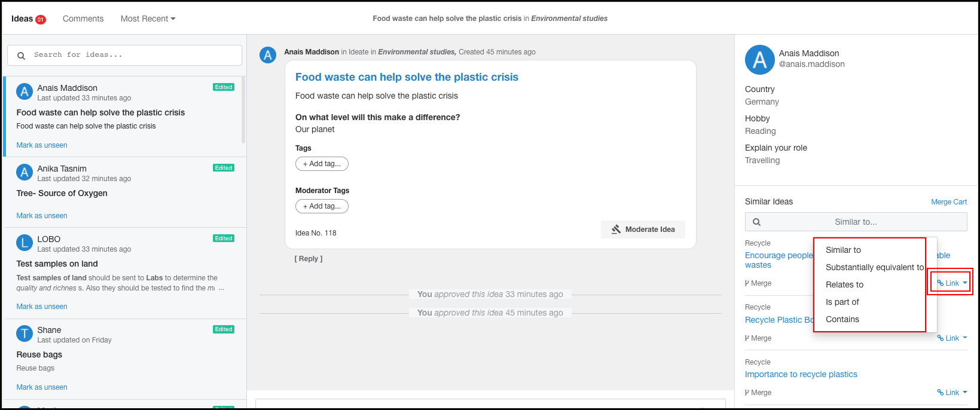The width and height of the screenshot is (980, 410).
Task: Mark Tree- Source of Oxygen as unseen
Action: (x=42, y=216)
